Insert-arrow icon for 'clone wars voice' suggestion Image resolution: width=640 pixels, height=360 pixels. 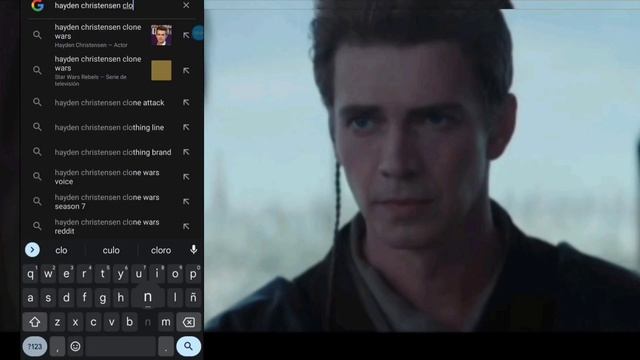[x=186, y=177]
